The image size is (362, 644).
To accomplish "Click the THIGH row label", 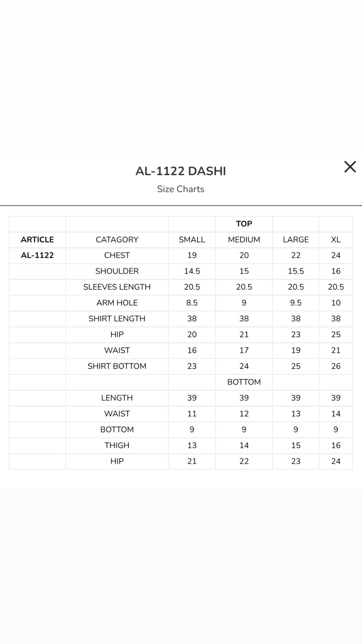I will tap(117, 445).
